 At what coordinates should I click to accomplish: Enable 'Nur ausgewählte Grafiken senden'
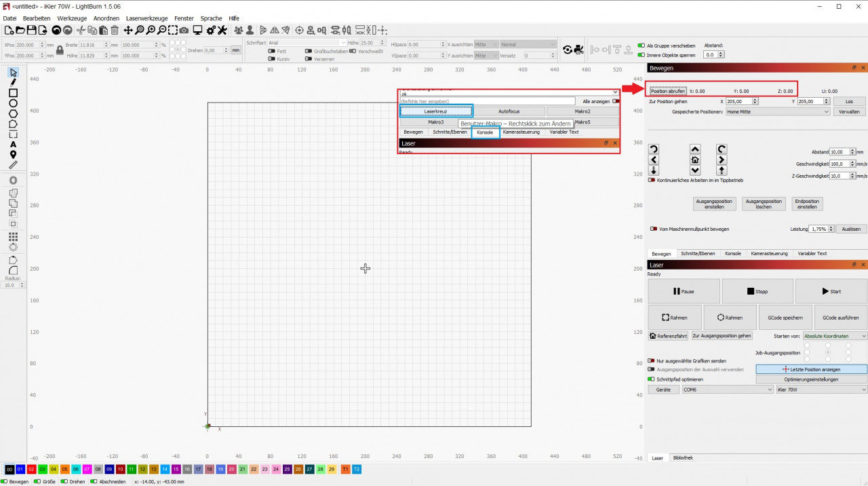coord(652,361)
